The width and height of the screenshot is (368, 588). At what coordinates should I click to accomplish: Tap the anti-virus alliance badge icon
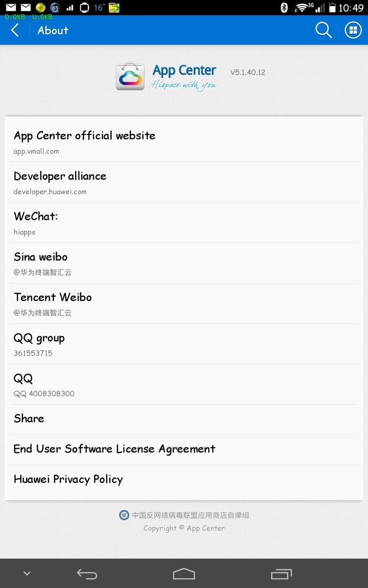coord(124,515)
